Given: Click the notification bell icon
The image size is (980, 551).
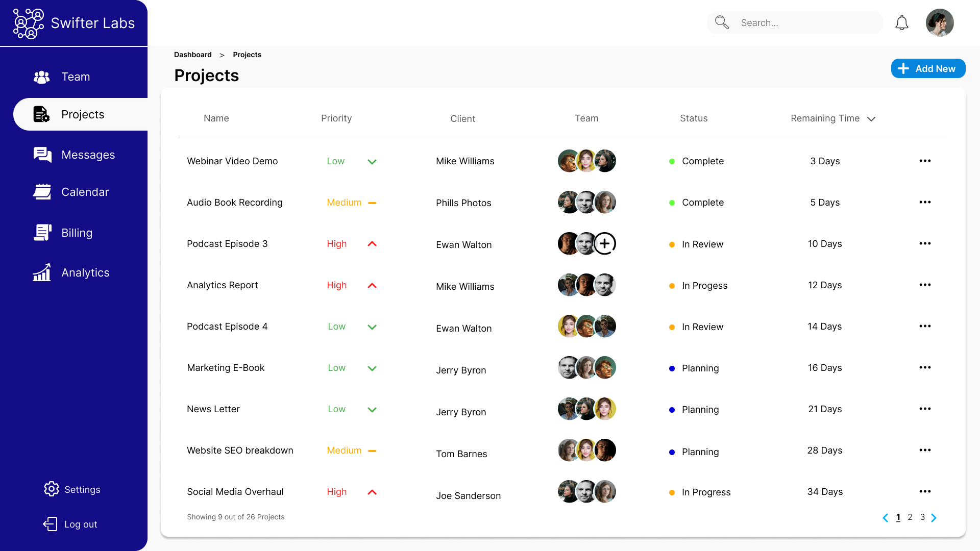Looking at the screenshot, I should click(x=901, y=23).
